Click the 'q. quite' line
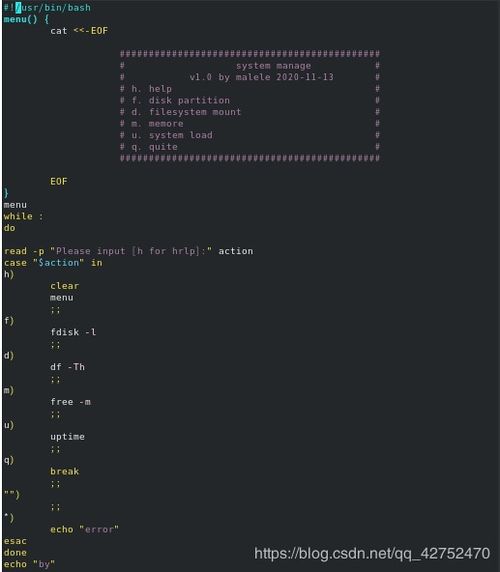500x572 pixels. click(x=154, y=147)
